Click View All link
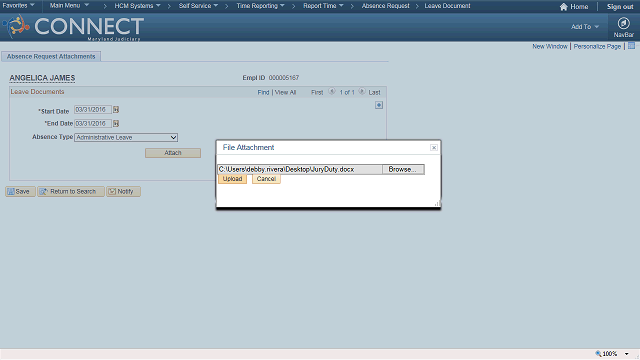The image size is (640, 360). click(x=285, y=92)
